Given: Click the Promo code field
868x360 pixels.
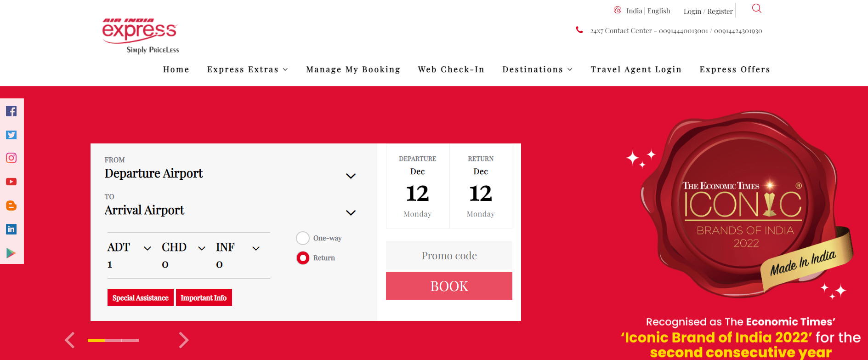Looking at the screenshot, I should pyautogui.click(x=449, y=255).
